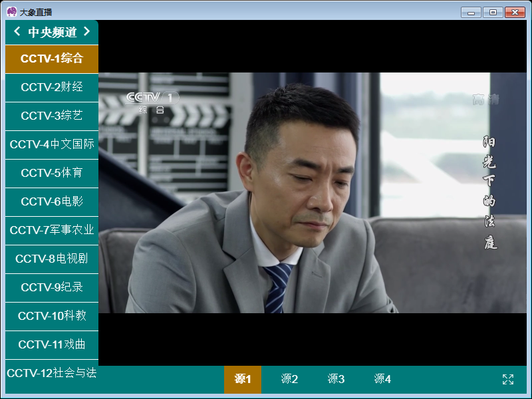Choose CCTV-6电影 channel
This screenshot has height=399, width=532.
pyautogui.click(x=52, y=202)
